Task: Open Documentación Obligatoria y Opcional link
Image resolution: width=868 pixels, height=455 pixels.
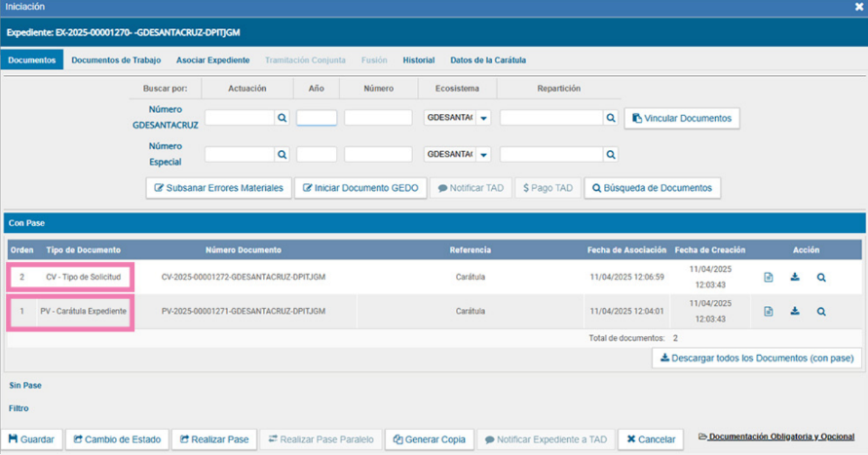Action: (780, 436)
